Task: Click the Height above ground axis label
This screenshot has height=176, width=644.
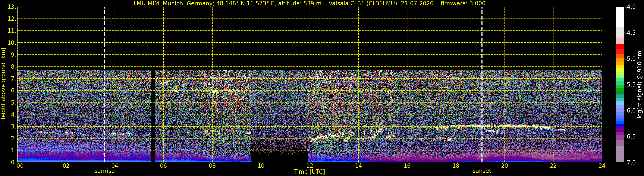Action: (3, 85)
